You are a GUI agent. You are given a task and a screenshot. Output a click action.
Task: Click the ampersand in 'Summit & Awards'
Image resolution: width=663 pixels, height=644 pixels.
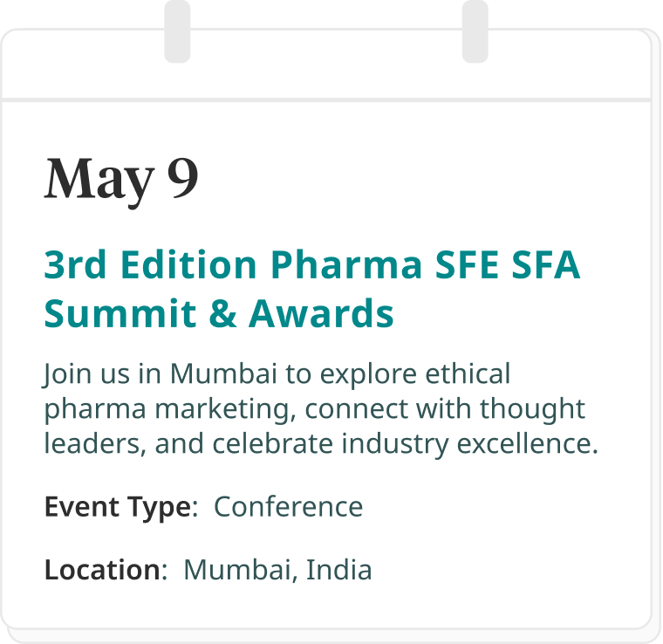[222, 314]
